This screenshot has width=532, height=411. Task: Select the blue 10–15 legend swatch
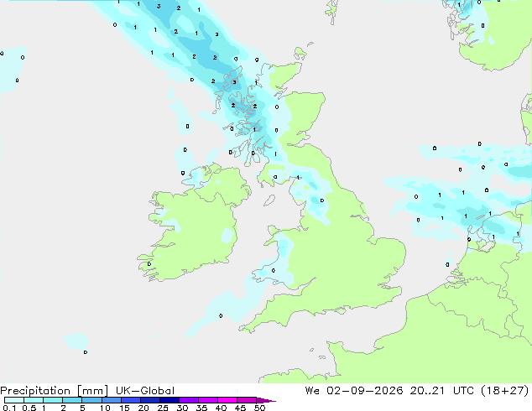112,400
